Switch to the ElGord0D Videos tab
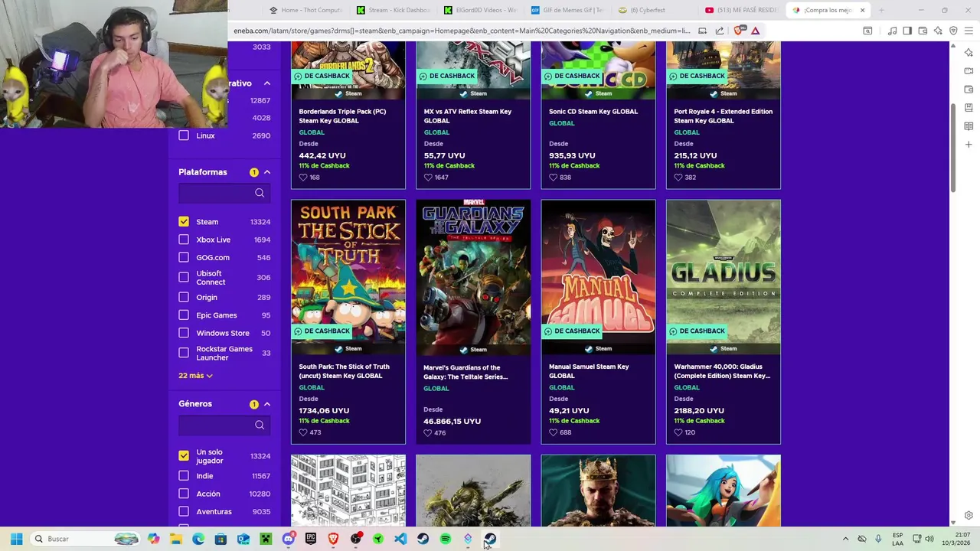The width and height of the screenshot is (980, 551). pyautogui.click(x=481, y=10)
